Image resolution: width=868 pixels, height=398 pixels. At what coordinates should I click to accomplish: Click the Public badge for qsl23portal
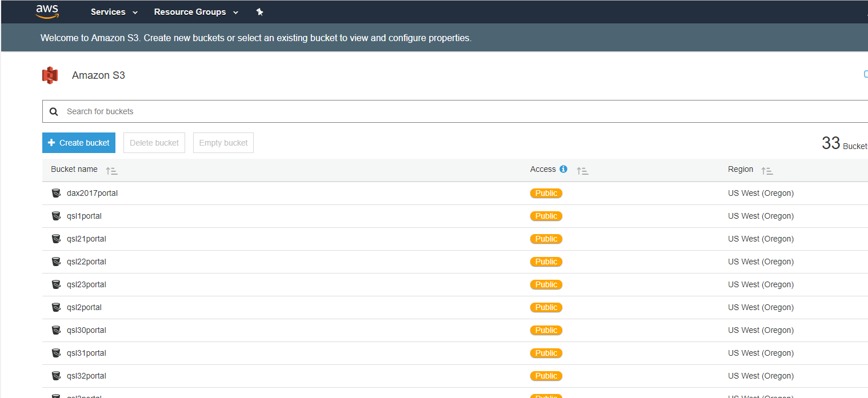click(x=546, y=284)
